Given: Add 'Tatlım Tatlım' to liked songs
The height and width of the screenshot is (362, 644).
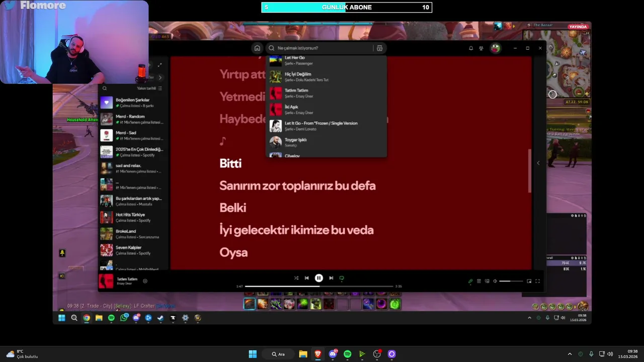Looking at the screenshot, I should pos(145,281).
